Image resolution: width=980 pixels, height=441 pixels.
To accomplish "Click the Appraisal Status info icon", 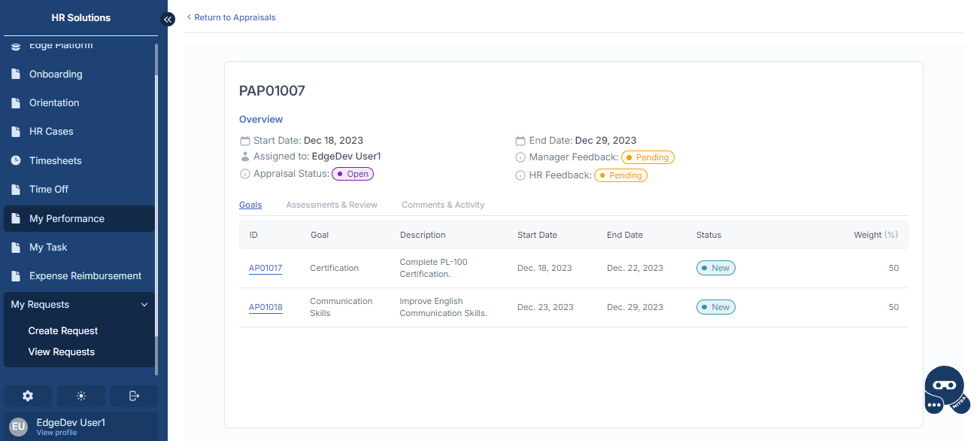I will coord(244,174).
